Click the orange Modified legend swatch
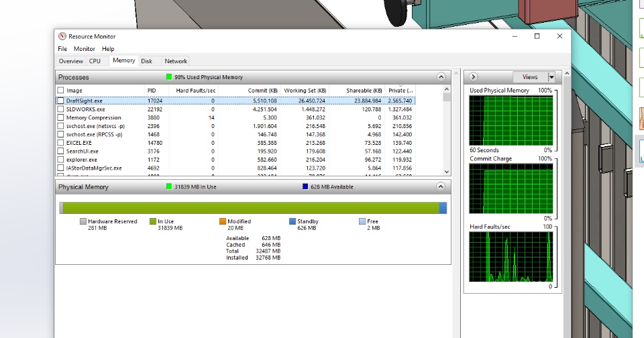 223,221
